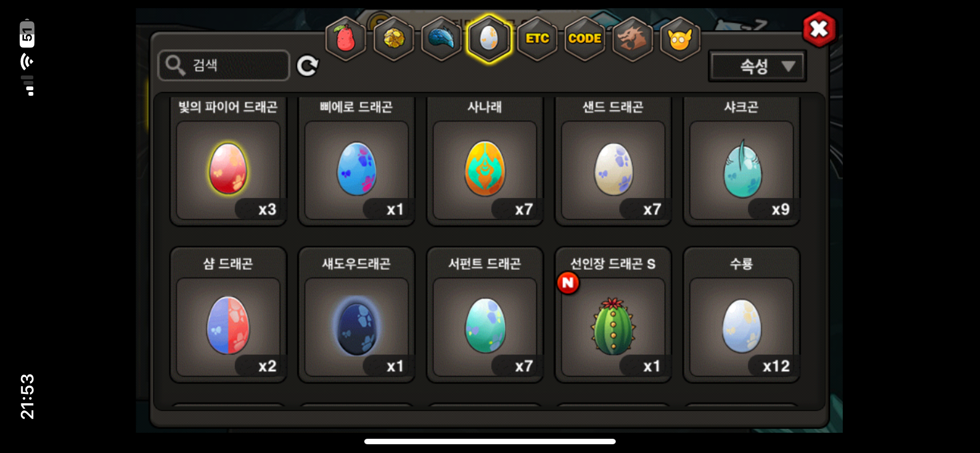
Task: Click inside the 검색 search field
Action: (x=224, y=65)
